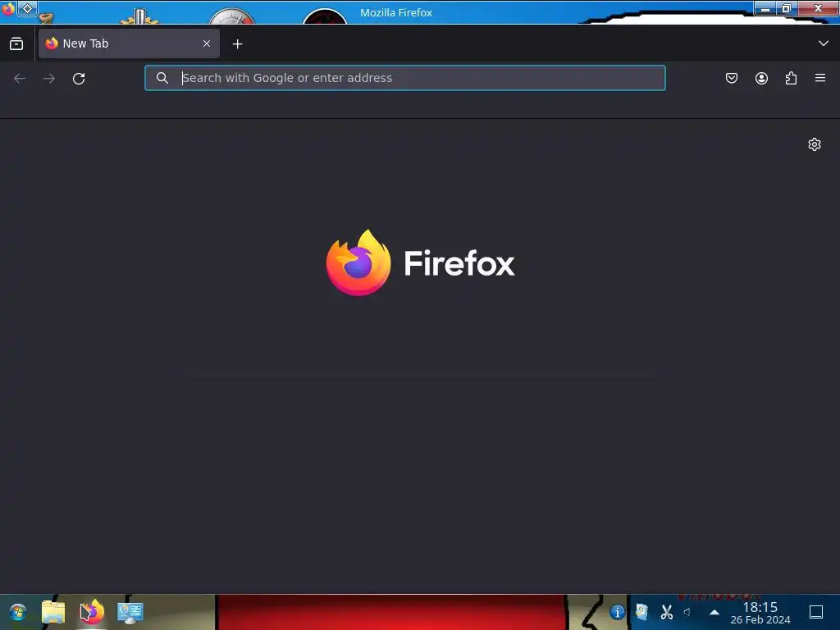Viewport: 840px width, 630px height.
Task: Open the system settings monitor icon in taskbar
Action: point(130,612)
